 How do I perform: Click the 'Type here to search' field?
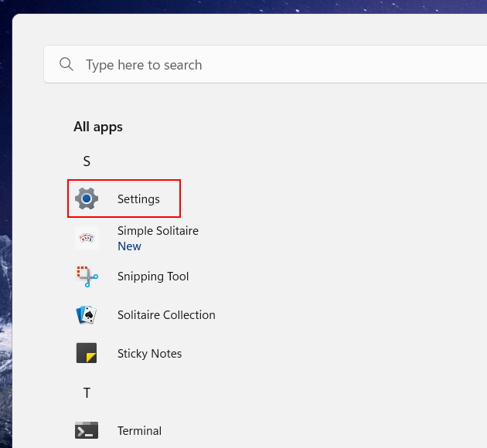(266, 64)
